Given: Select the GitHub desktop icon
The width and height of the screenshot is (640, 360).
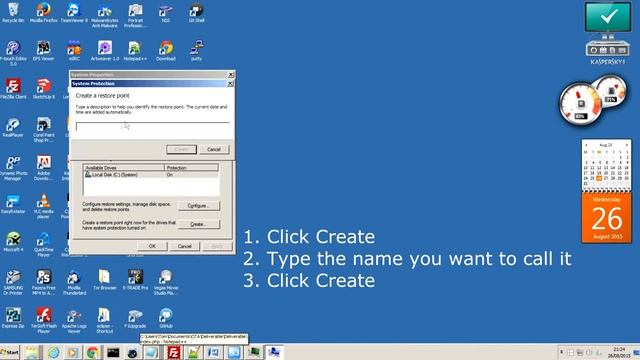Looking at the screenshot, I should 166,318.
